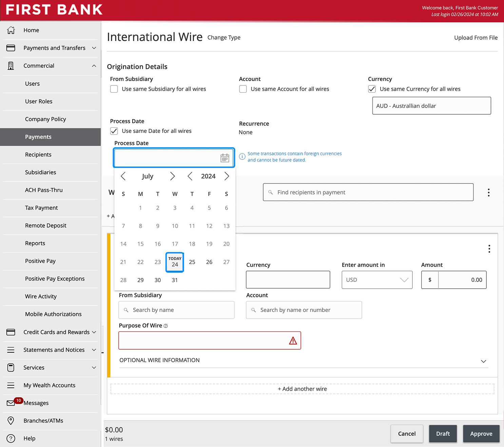Click Upload From File link
Screen dimensions: 504x447
(x=476, y=38)
